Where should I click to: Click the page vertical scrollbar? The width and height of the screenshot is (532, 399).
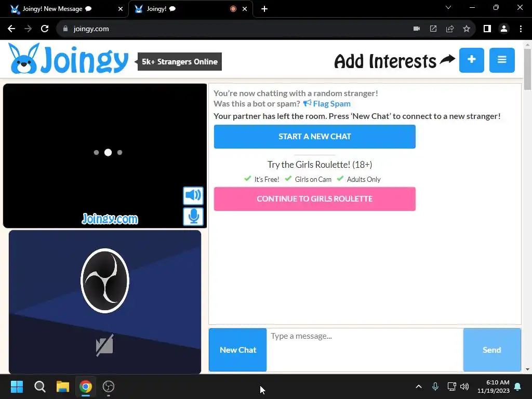[527, 70]
